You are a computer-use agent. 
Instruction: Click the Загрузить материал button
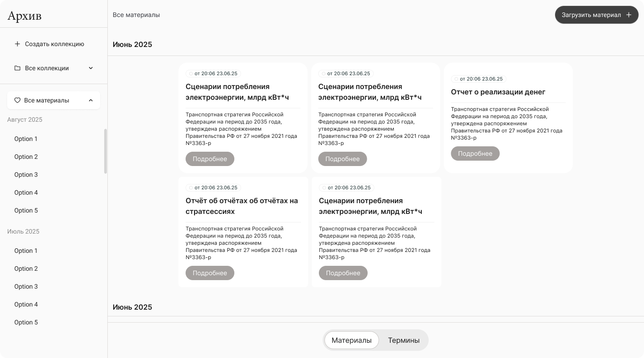[x=597, y=15]
